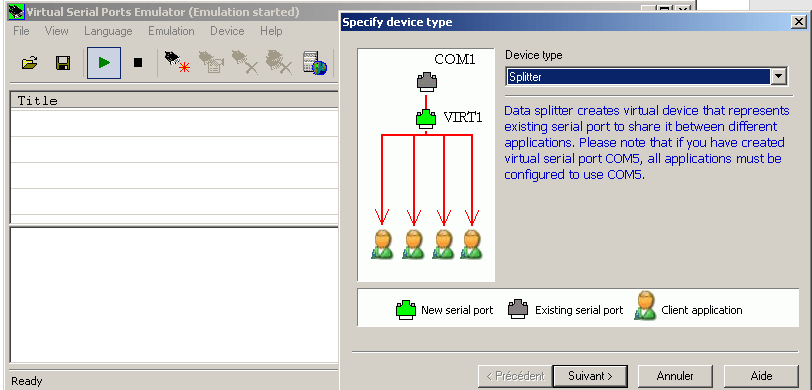The image size is (812, 390).
Task: Open the Emulation menu
Action: coord(171,31)
